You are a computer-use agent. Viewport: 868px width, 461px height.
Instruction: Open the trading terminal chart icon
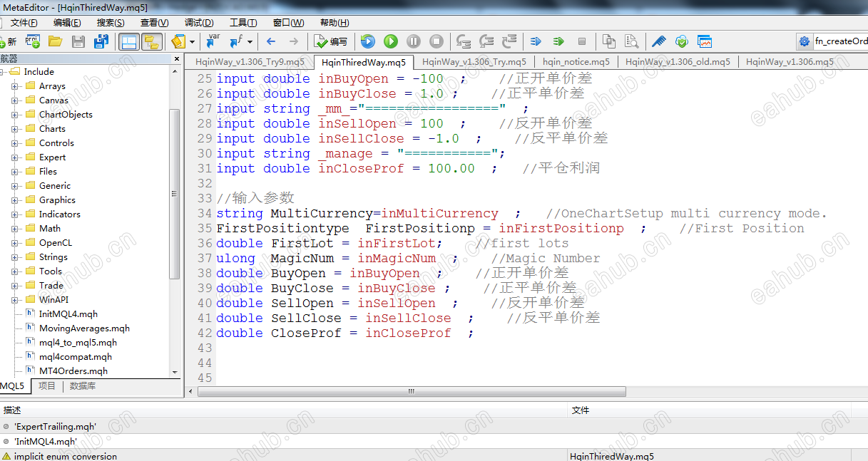coord(705,41)
